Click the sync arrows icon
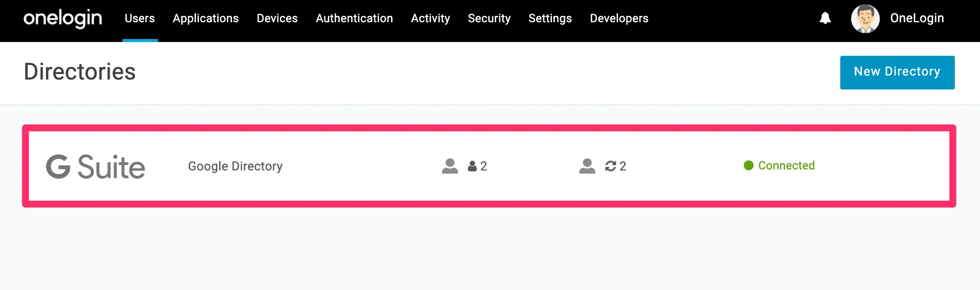 pos(611,166)
